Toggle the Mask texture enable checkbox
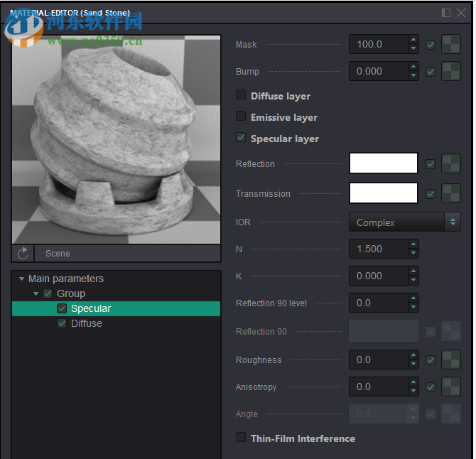 430,45
